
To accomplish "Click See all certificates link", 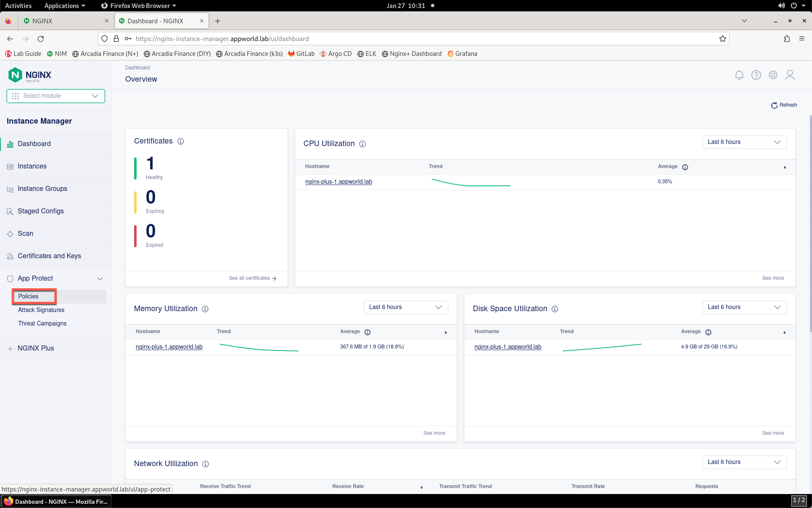I will (252, 278).
